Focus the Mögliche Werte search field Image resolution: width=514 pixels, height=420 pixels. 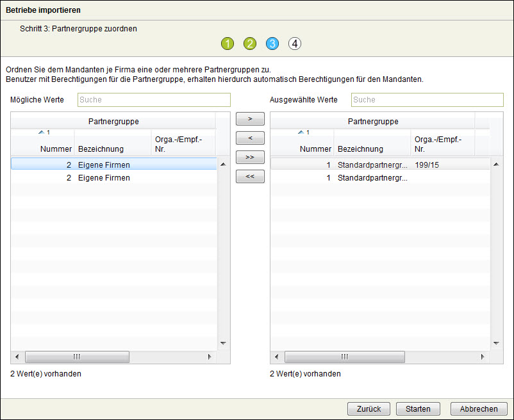[x=154, y=100]
